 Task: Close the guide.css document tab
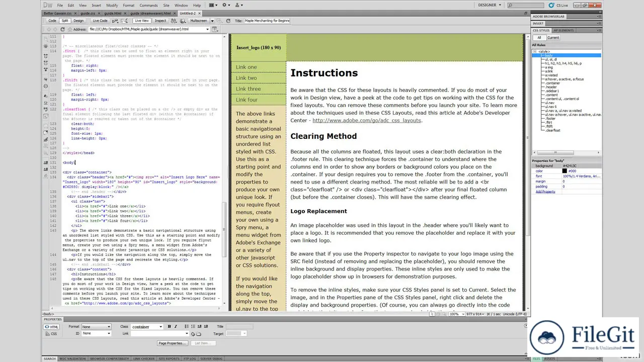(x=99, y=14)
